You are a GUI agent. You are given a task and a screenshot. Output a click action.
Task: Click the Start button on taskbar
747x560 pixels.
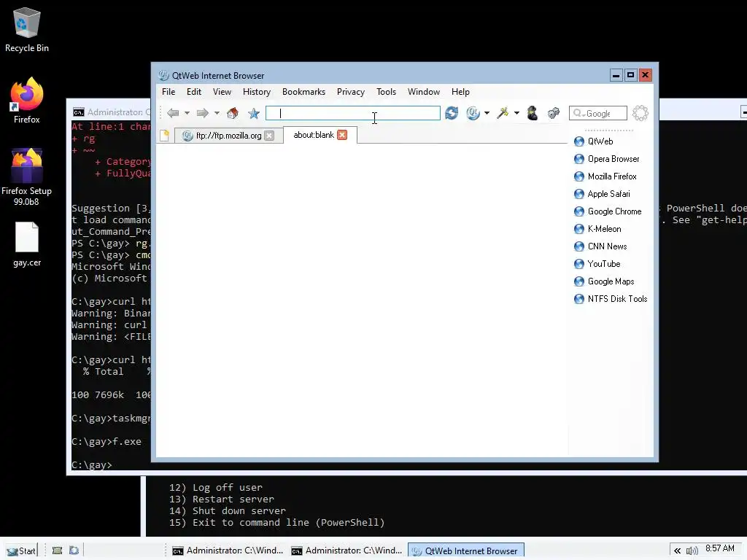[x=21, y=551]
